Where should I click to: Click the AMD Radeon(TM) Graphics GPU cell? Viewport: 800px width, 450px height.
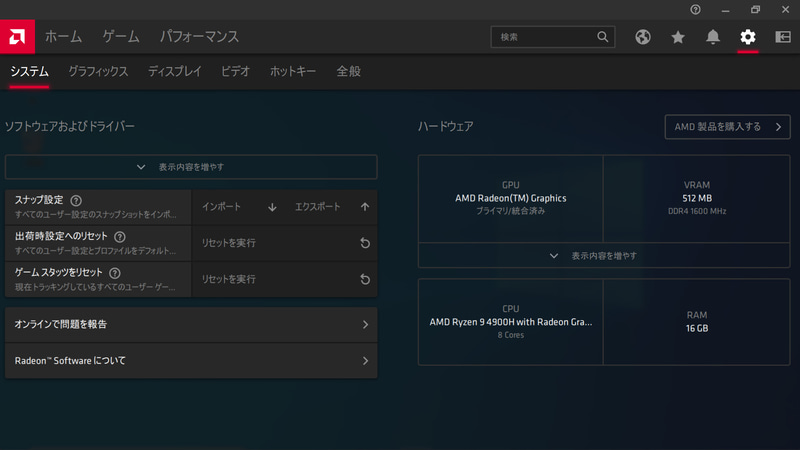(511, 198)
